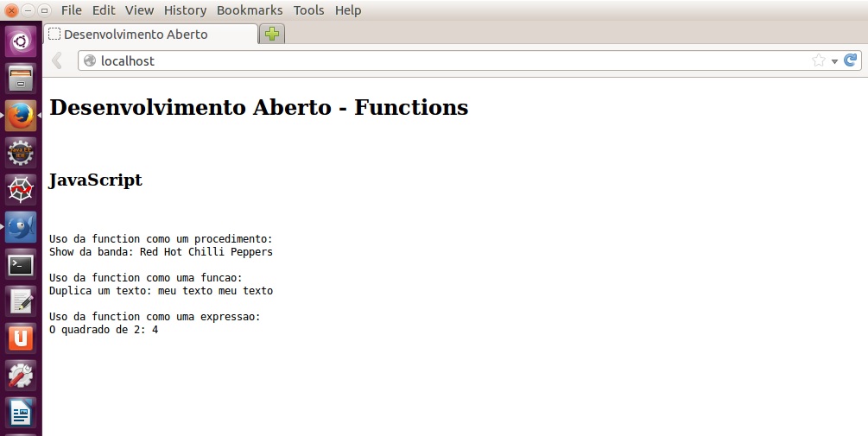The width and height of the screenshot is (868, 436).
Task: Open the Terminal from the launcher
Action: (21, 264)
